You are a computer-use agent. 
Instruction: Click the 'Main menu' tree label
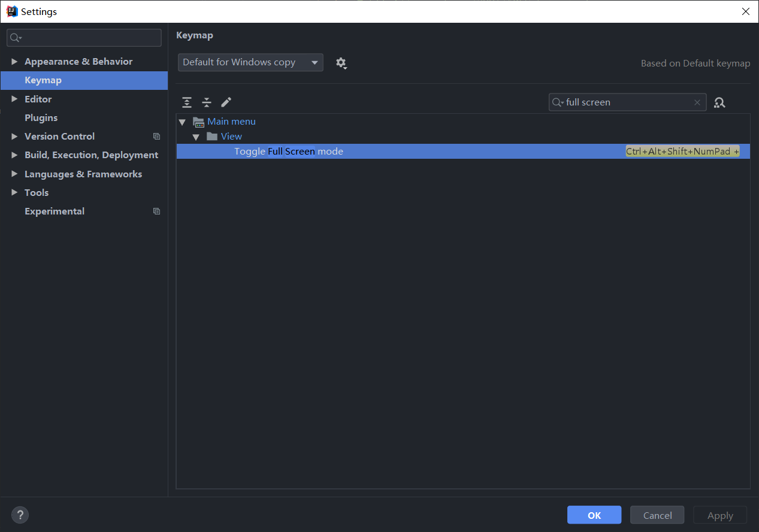232,122
